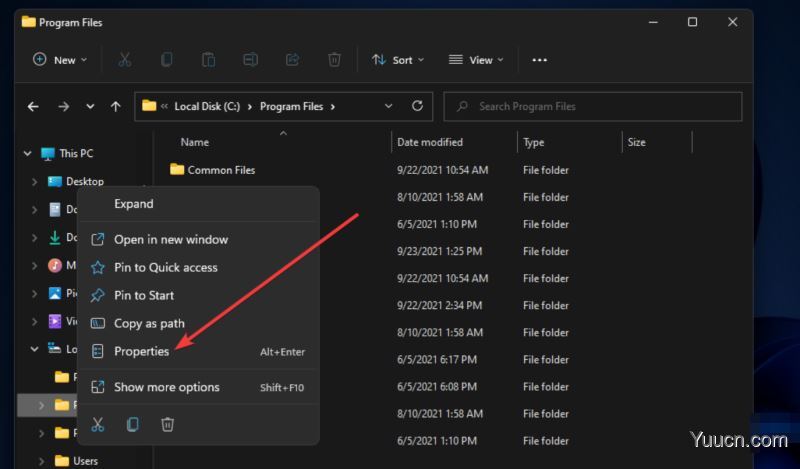Choose Properties in the context menu
Viewport: 800px width, 469px height.
pyautogui.click(x=198, y=351)
